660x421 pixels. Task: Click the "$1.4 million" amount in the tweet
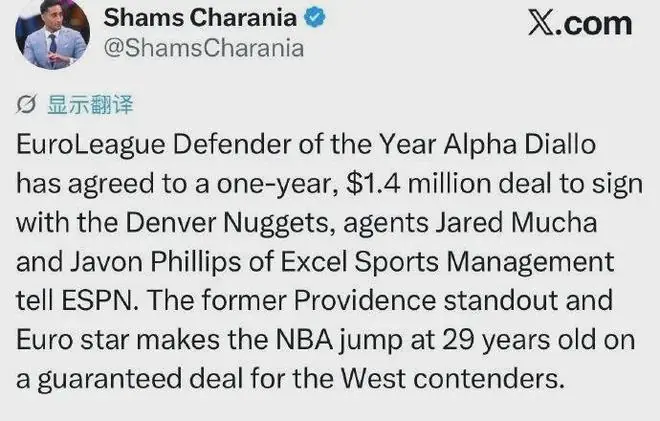(419, 184)
